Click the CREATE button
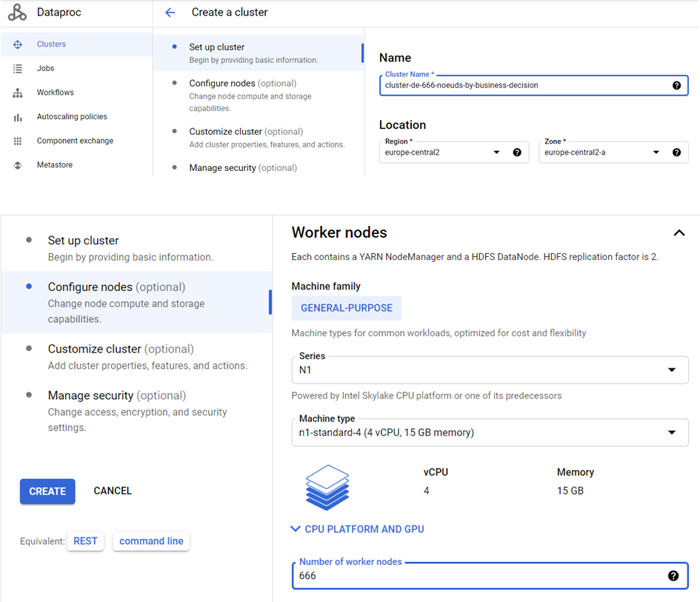 coord(47,490)
